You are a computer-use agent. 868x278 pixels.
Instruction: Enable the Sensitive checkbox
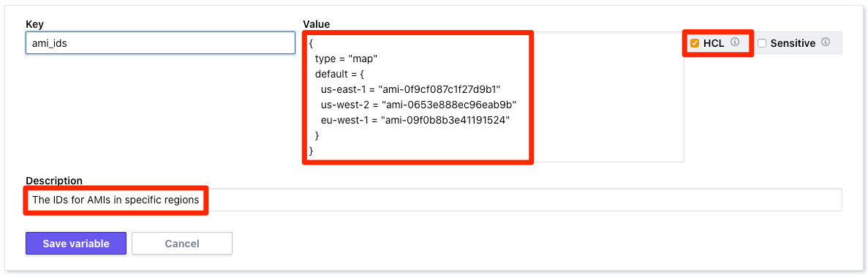[x=762, y=43]
